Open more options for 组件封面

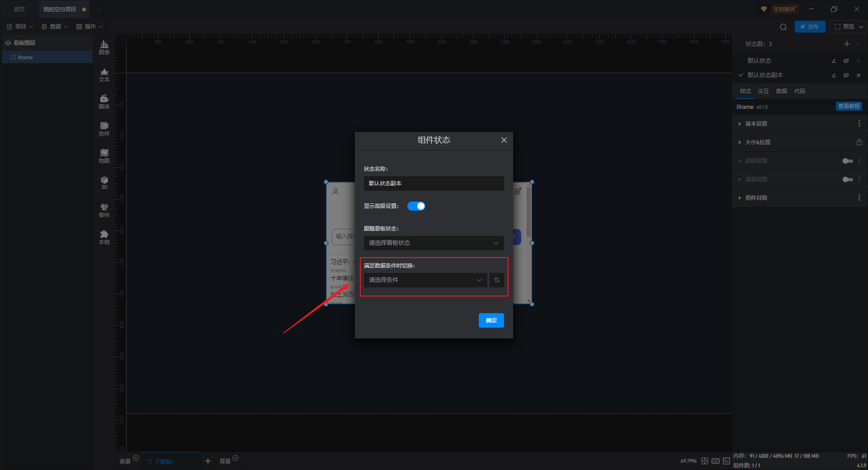(859, 197)
